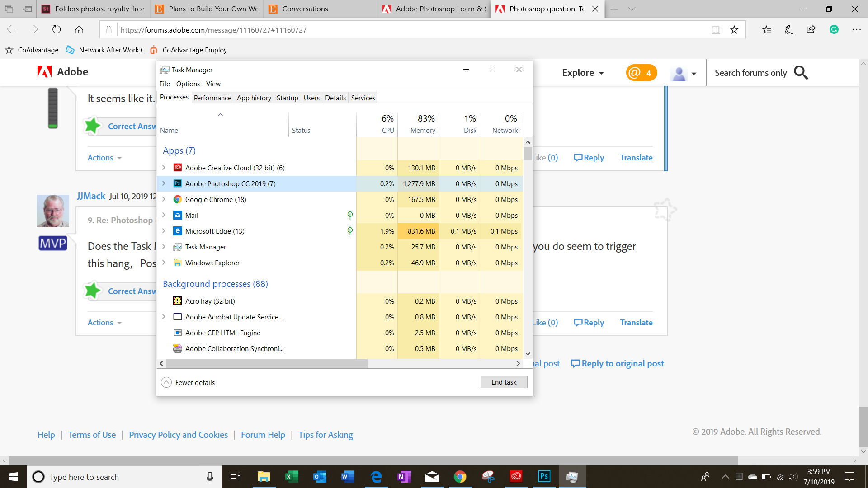The image size is (868, 488).
Task: Expand the Microsoft Edge process group
Action: click(x=164, y=231)
